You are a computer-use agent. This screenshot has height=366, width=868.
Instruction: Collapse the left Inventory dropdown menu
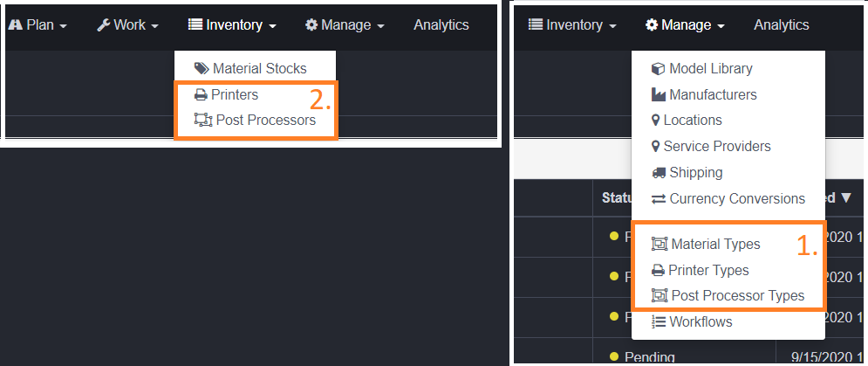[234, 25]
